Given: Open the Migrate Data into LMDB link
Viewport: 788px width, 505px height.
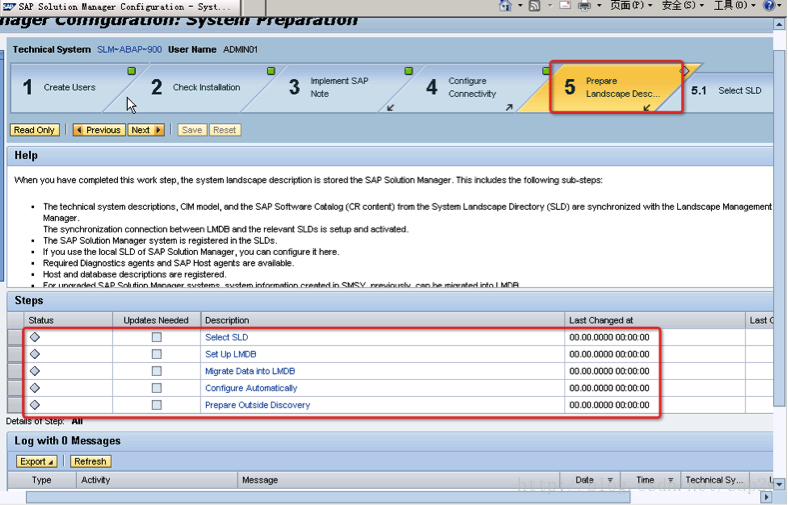Looking at the screenshot, I should pyautogui.click(x=250, y=371).
